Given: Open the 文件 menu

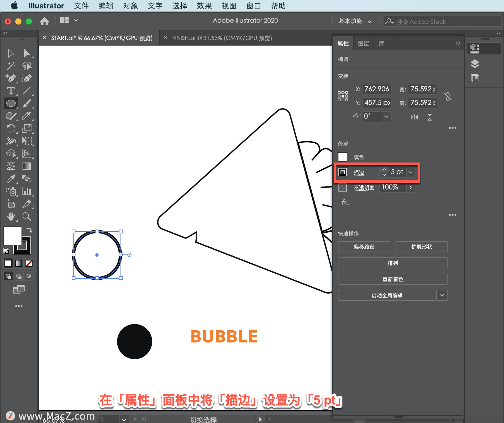Looking at the screenshot, I should pos(81,6).
